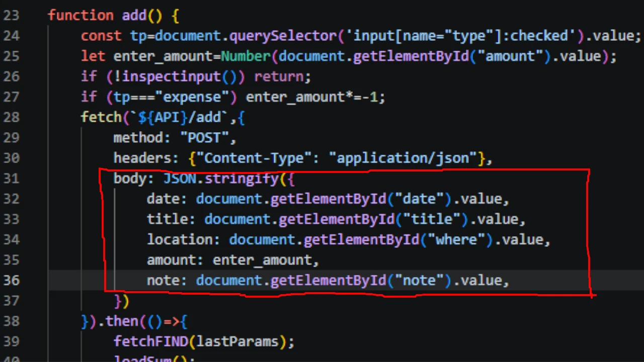
Task: Click 'inspectinput' call on line 26
Action: 172,76
